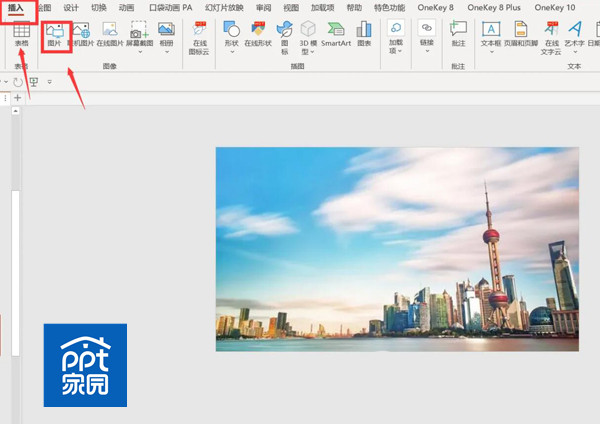The height and width of the screenshot is (424, 600).
Task: Click the 形状 shapes icon
Action: tap(232, 29)
